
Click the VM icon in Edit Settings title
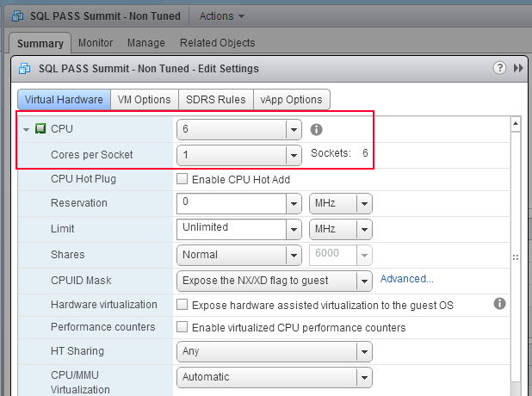tap(24, 68)
